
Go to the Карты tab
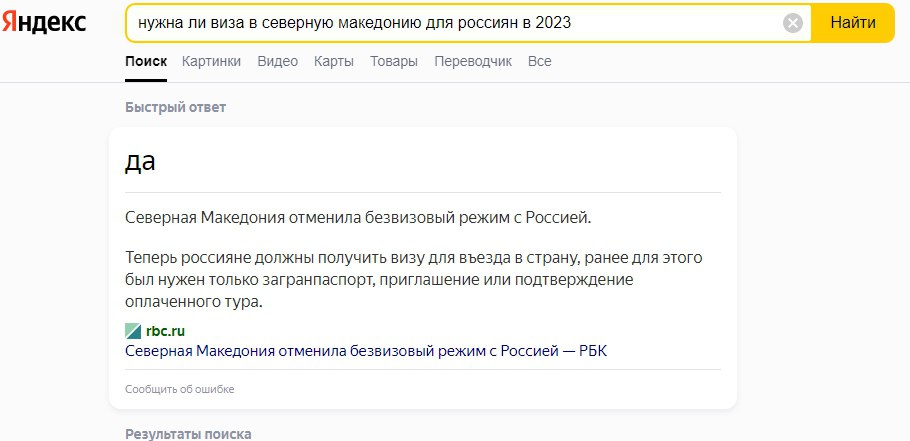pos(333,61)
